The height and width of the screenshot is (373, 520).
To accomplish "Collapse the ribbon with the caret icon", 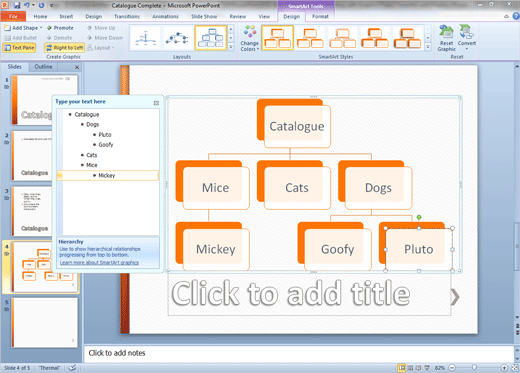I will pyautogui.click(x=506, y=16).
